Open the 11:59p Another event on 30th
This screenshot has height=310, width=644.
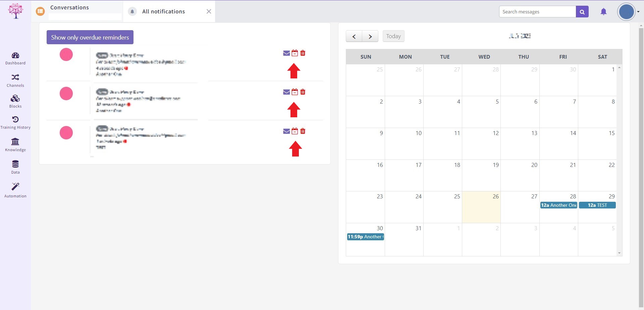(365, 237)
